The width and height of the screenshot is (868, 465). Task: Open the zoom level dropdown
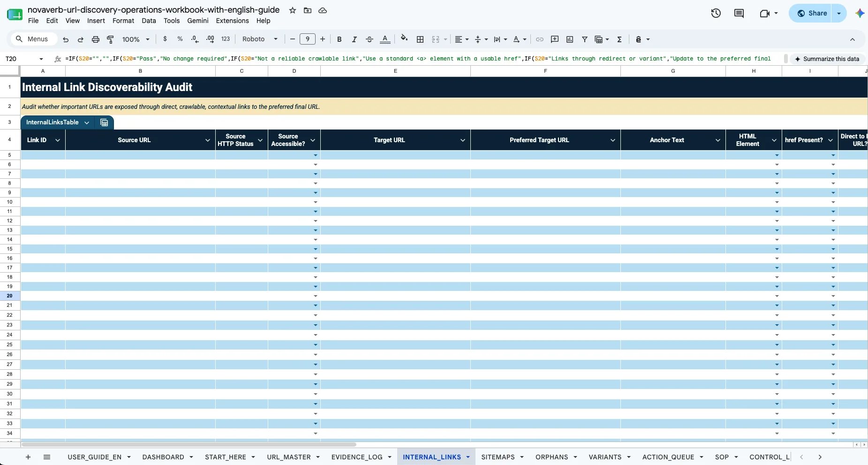[136, 39]
